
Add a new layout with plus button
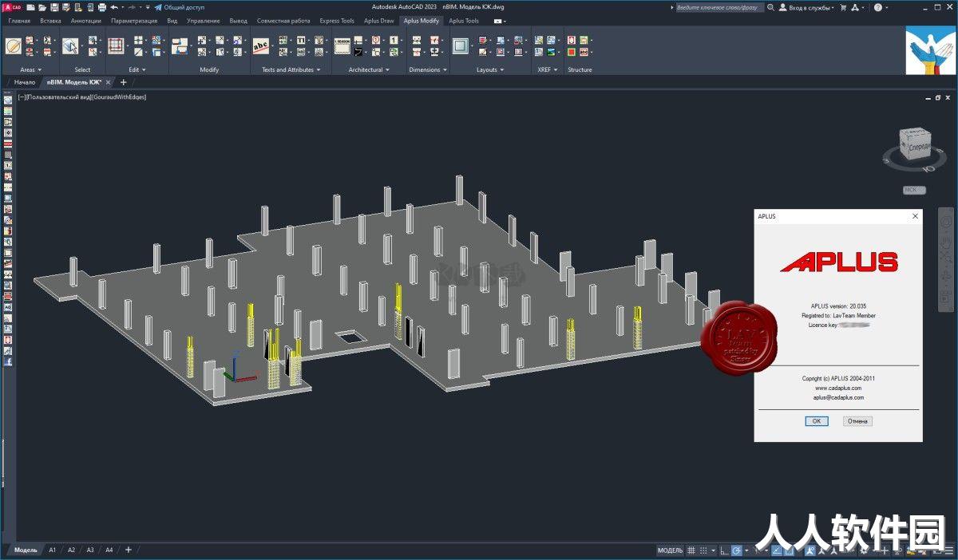[x=129, y=550]
